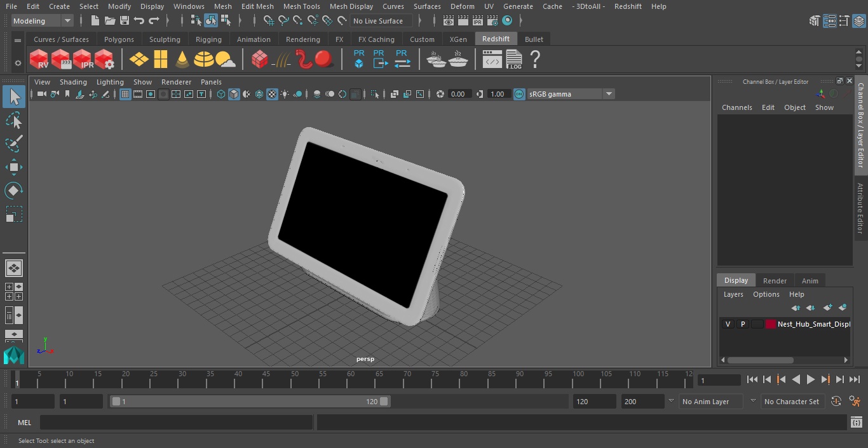Image resolution: width=868 pixels, height=448 pixels.
Task: Toggle textured display in viewport
Action: [x=272, y=94]
